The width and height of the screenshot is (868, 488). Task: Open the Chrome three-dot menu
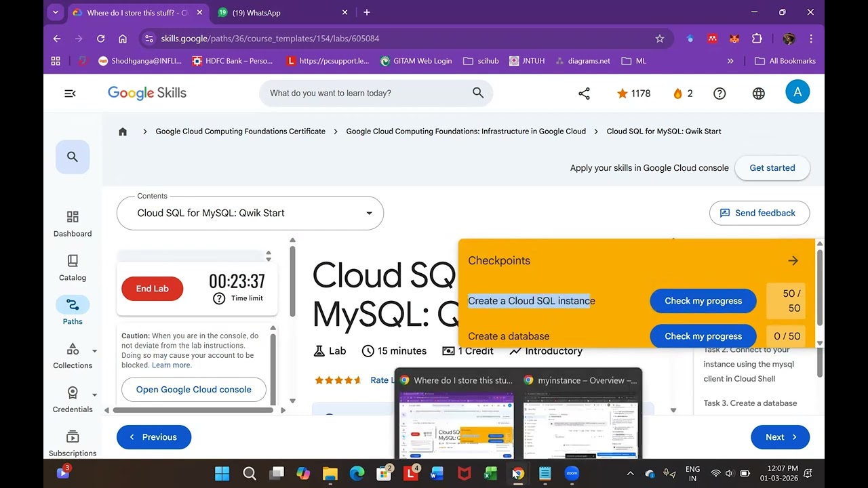(x=811, y=39)
